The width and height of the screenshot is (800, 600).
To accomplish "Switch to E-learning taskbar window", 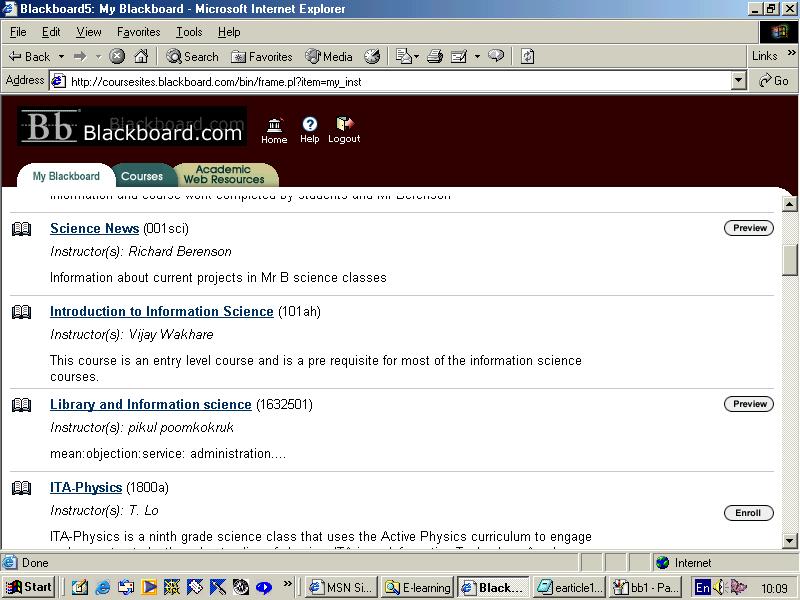I will [x=418, y=587].
